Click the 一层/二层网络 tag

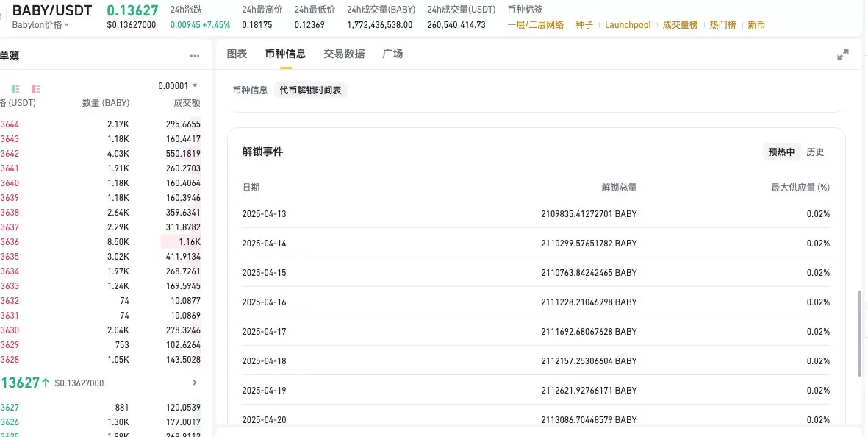coord(535,25)
